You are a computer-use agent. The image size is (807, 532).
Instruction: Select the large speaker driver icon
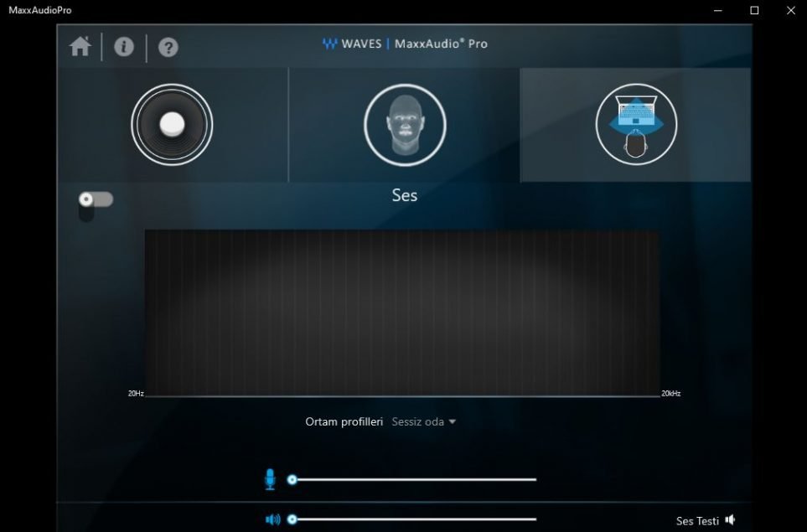(173, 124)
